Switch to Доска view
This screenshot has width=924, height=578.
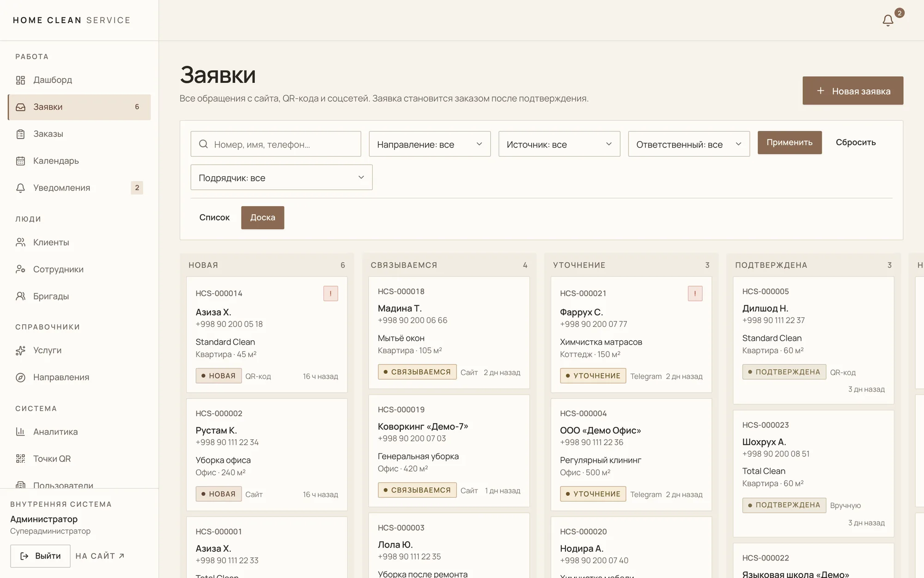click(x=262, y=218)
